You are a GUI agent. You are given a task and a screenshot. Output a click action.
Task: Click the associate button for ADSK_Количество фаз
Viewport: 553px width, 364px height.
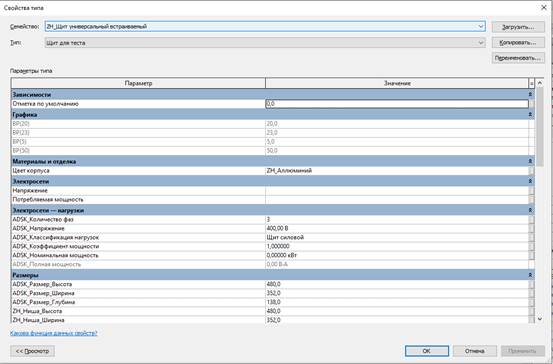point(531,219)
